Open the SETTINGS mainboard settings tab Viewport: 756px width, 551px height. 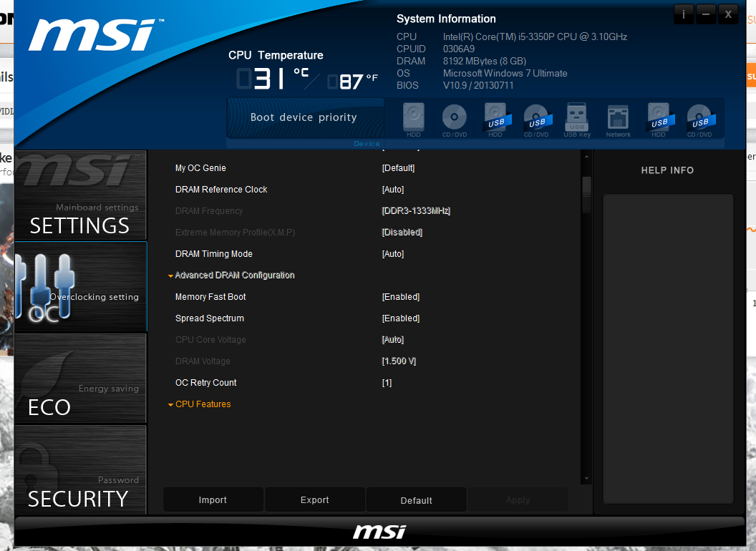tap(80, 195)
